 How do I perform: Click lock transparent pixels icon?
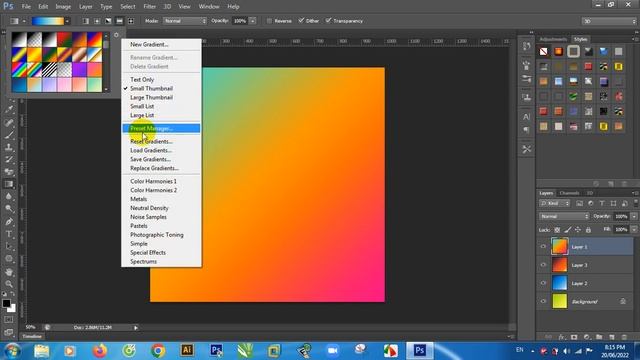pyautogui.click(x=557, y=230)
